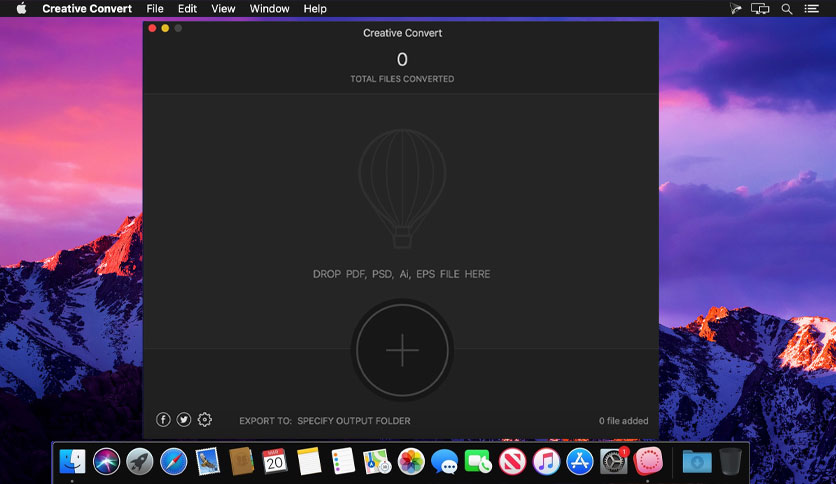Open Calendar showing 20 in Dock
This screenshot has width=836, height=484.
[275, 461]
